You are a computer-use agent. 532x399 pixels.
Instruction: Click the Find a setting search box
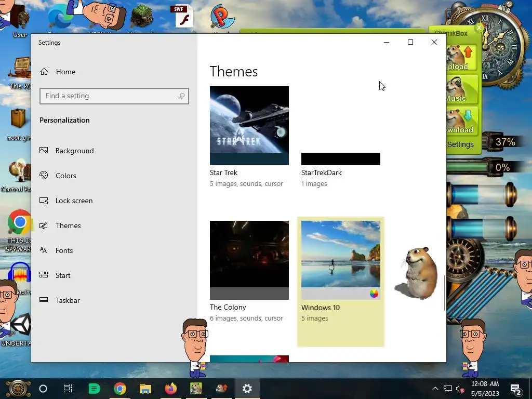tap(114, 96)
